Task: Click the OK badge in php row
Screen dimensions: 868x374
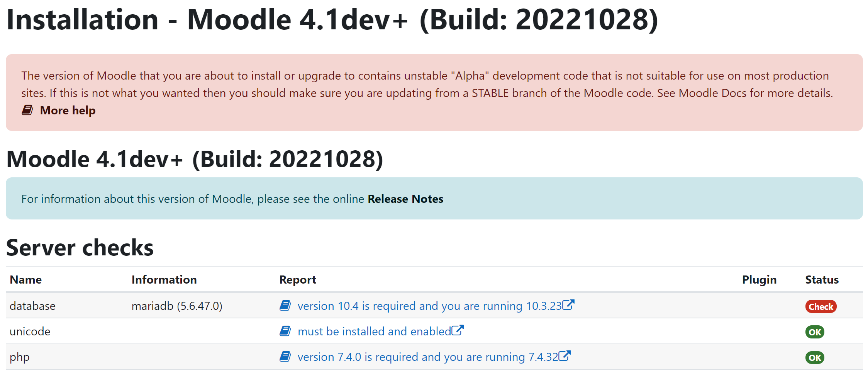Action: (x=815, y=358)
